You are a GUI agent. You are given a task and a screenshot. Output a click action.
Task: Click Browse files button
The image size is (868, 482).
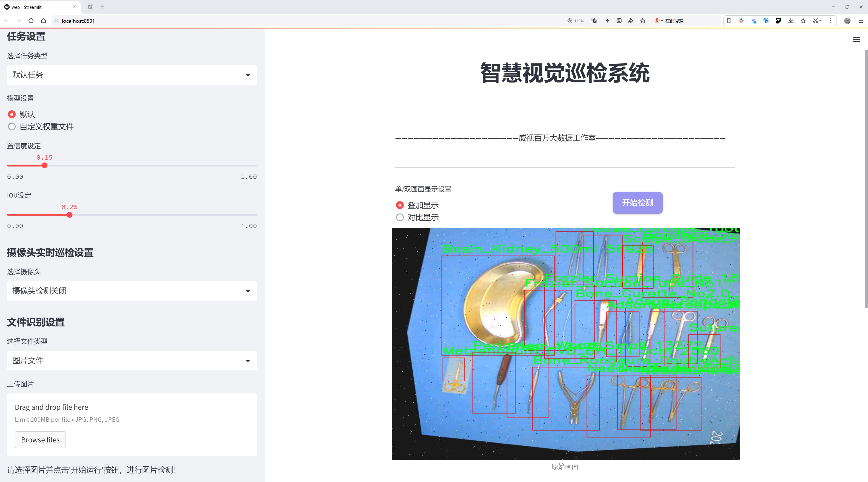(x=40, y=440)
